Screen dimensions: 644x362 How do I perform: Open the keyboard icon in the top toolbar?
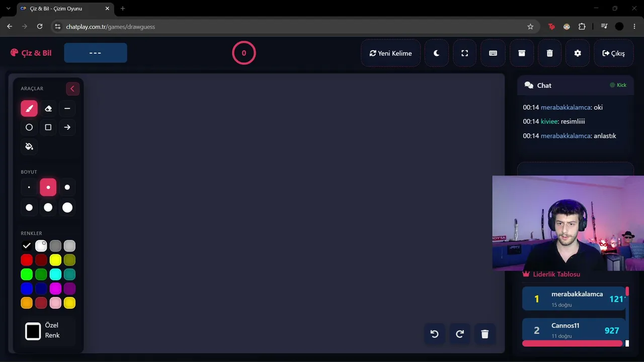493,53
